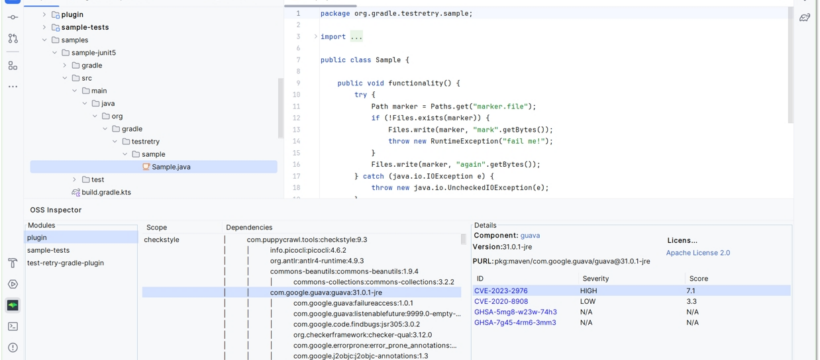Place cursor on the package declaration line
The height and width of the screenshot is (360, 820).
[396, 14]
